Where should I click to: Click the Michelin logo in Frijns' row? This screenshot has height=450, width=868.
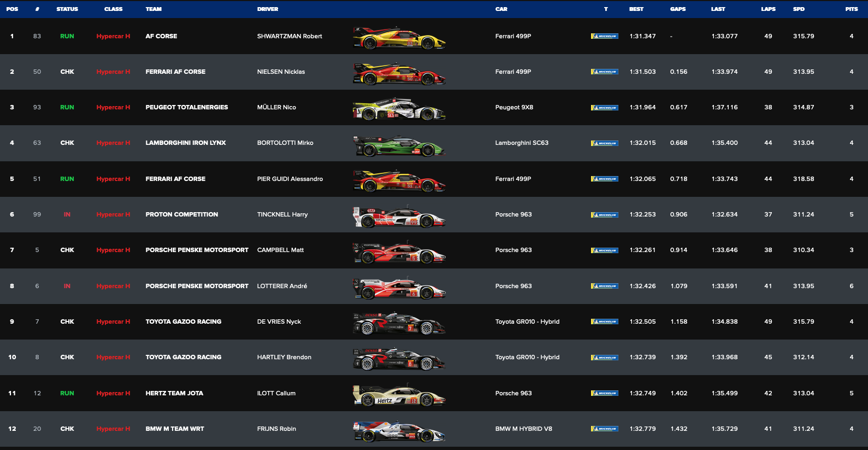[605, 429]
